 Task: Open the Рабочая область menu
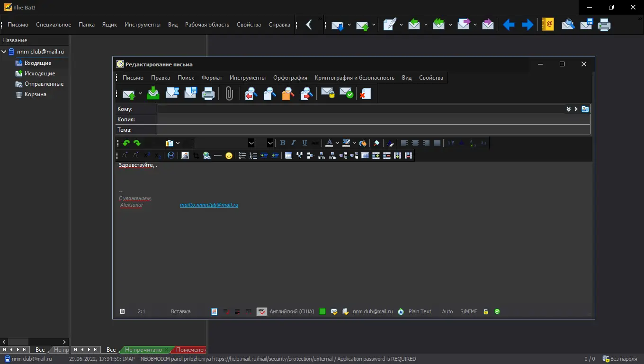coord(207,25)
